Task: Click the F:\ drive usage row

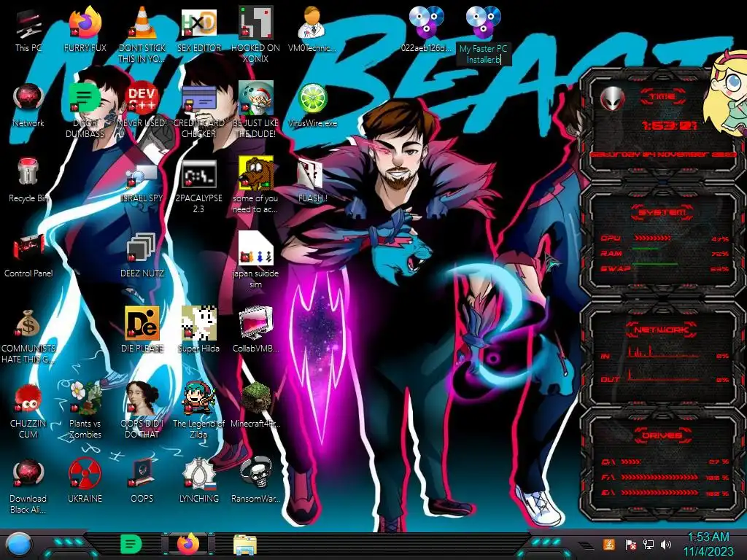Action: [x=665, y=477]
